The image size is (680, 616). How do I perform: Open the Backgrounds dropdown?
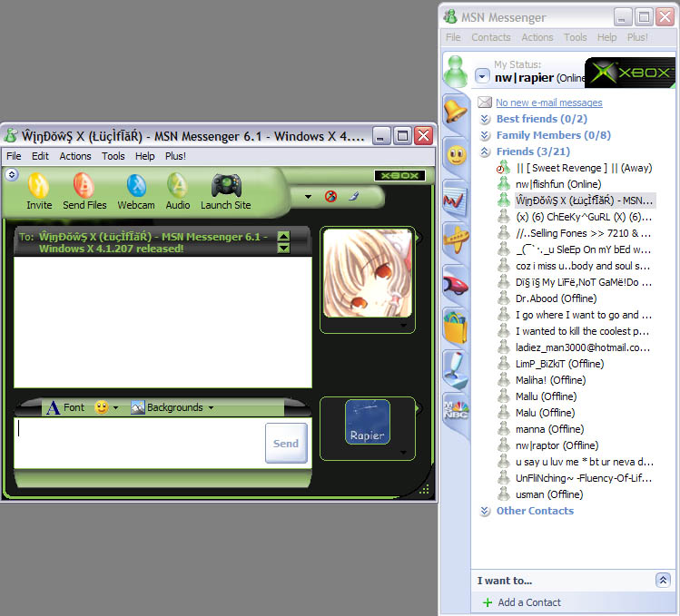click(x=172, y=407)
